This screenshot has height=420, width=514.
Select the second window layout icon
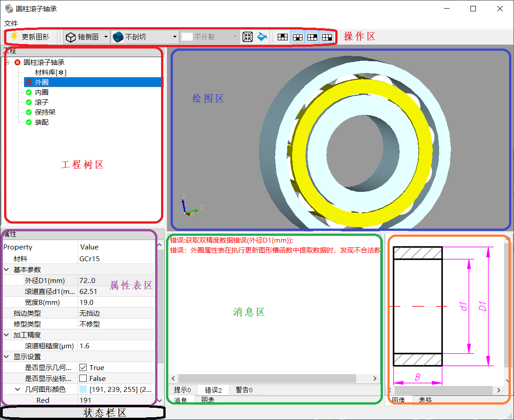tap(297, 37)
